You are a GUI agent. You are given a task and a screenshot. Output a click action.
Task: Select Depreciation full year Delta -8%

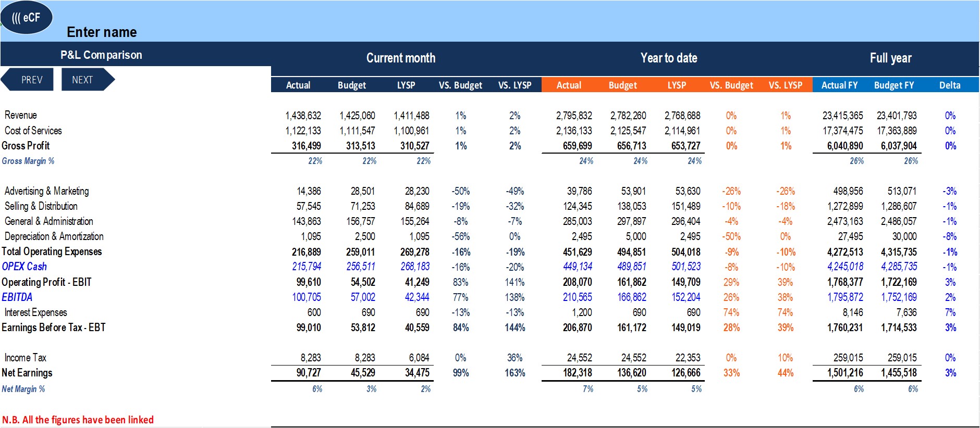click(950, 236)
